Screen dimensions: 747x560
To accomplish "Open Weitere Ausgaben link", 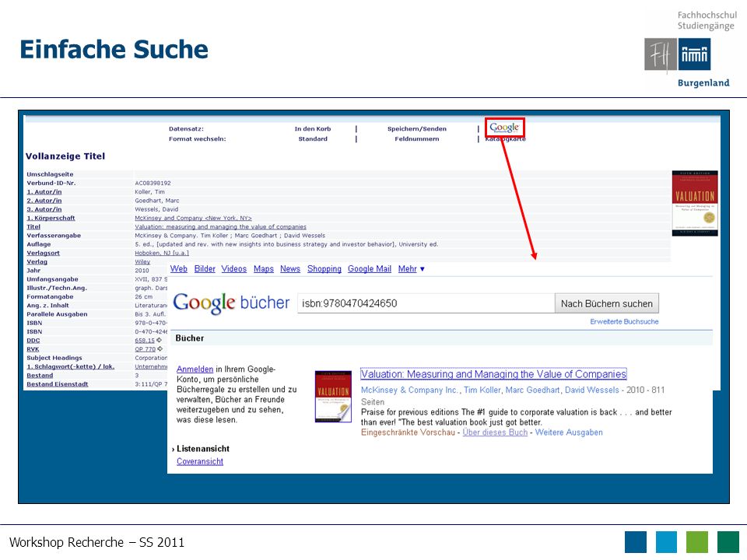I will click(569, 432).
